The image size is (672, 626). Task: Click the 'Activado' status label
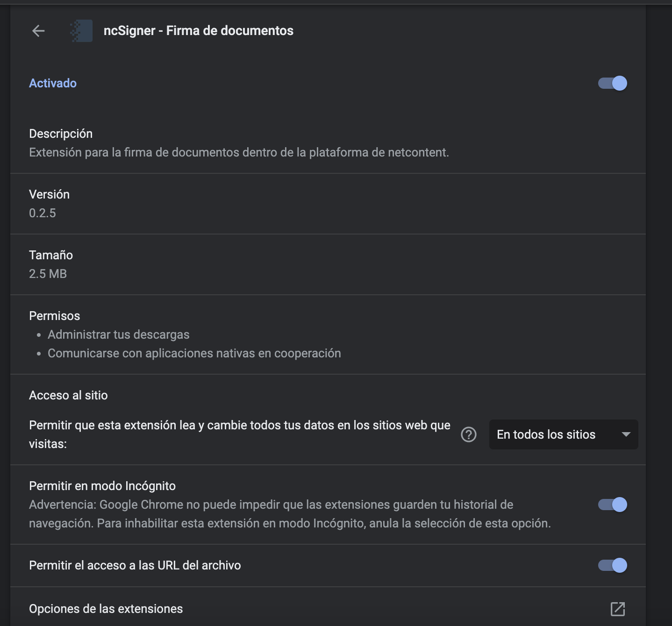[53, 83]
